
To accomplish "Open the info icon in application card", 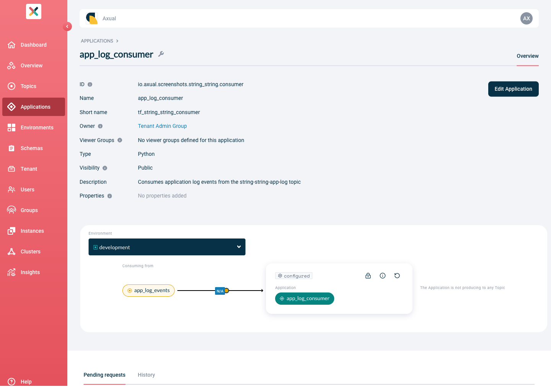I will (383, 276).
